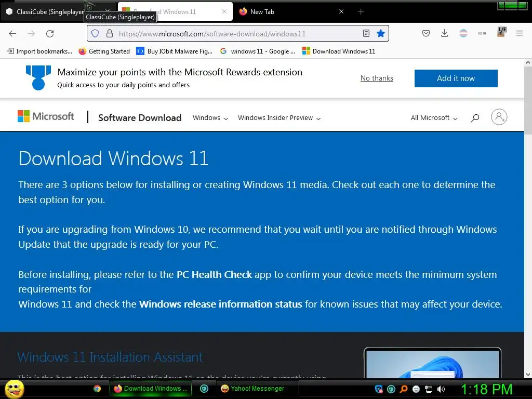Click the striped pink-blue extension icon
The width and height of the screenshot is (532, 399).
[463, 33]
